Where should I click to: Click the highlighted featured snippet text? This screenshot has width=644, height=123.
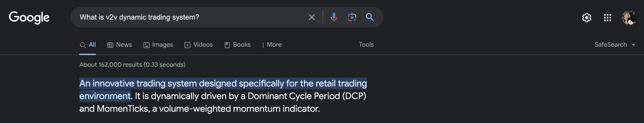click(223, 84)
